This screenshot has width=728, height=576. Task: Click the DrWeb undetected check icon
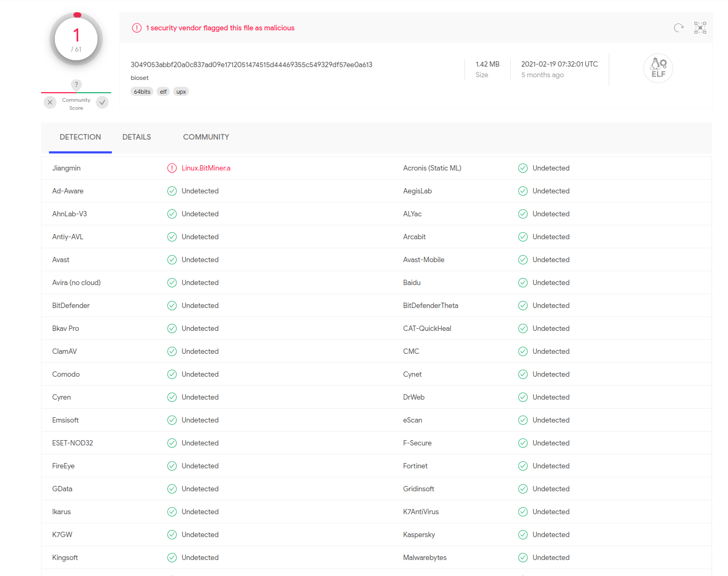[523, 397]
